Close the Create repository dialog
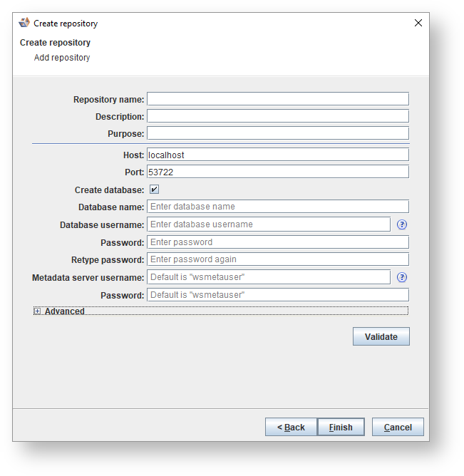The image size is (464, 476). (x=418, y=23)
